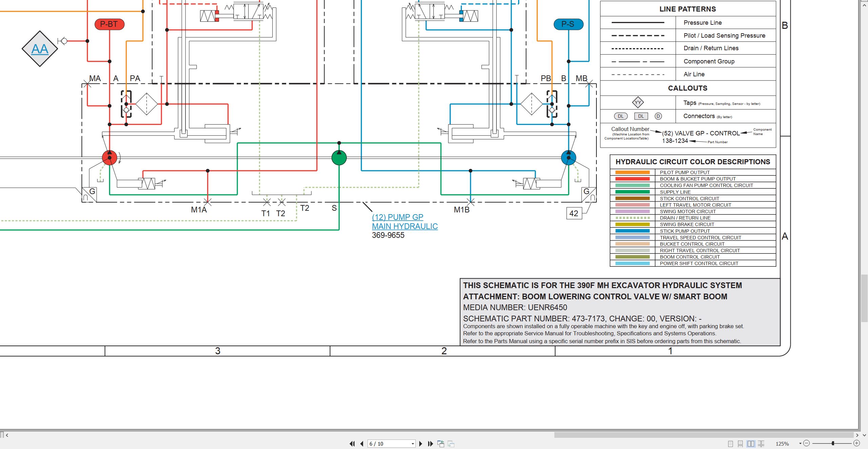This screenshot has height=449, width=868.
Task: Click the Drain / Return Lines legend entry
Action: [711, 48]
